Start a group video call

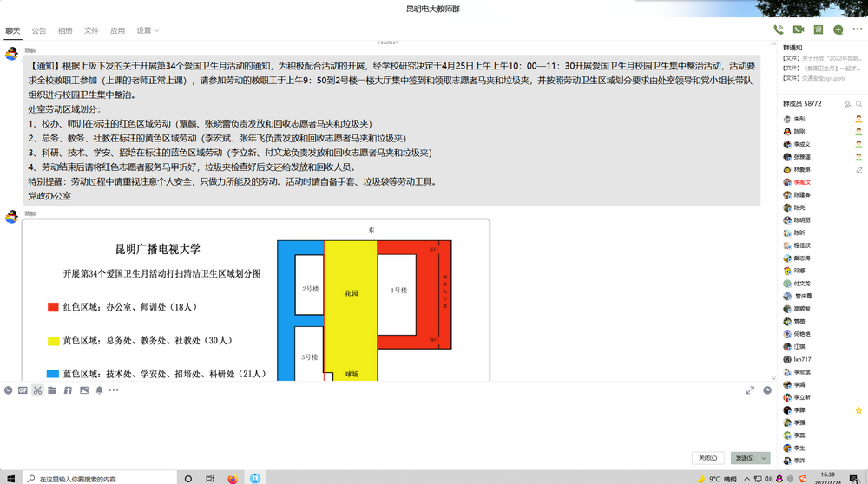click(x=799, y=29)
